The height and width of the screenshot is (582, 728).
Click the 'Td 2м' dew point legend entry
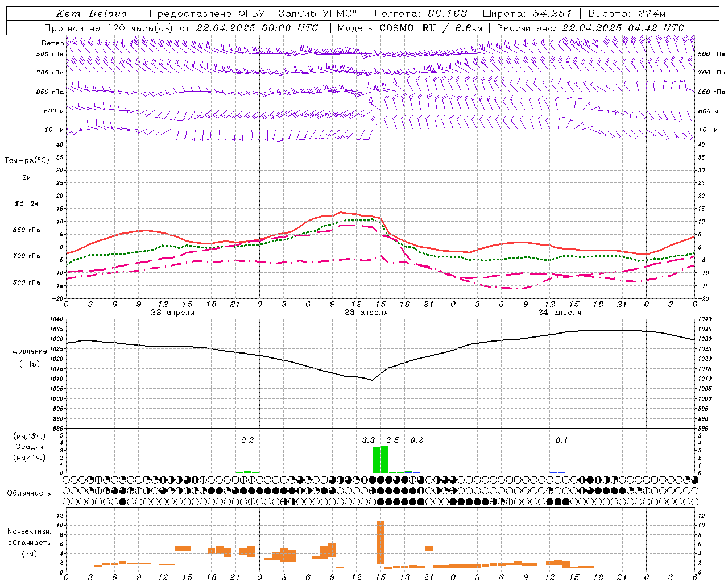(27, 203)
